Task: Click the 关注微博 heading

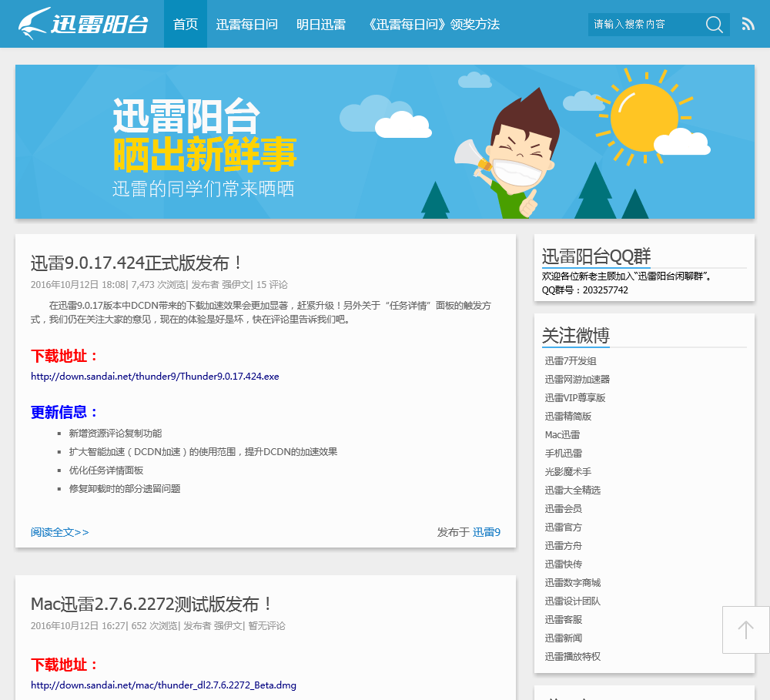Action: 575,336
